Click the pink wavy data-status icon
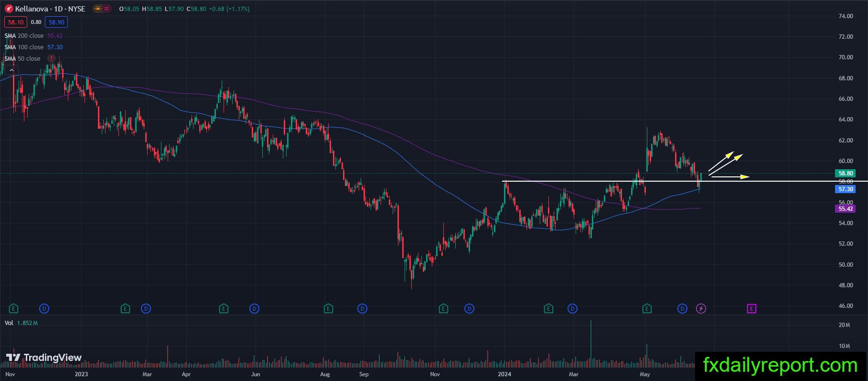This screenshot has width=868, height=381. point(107,9)
